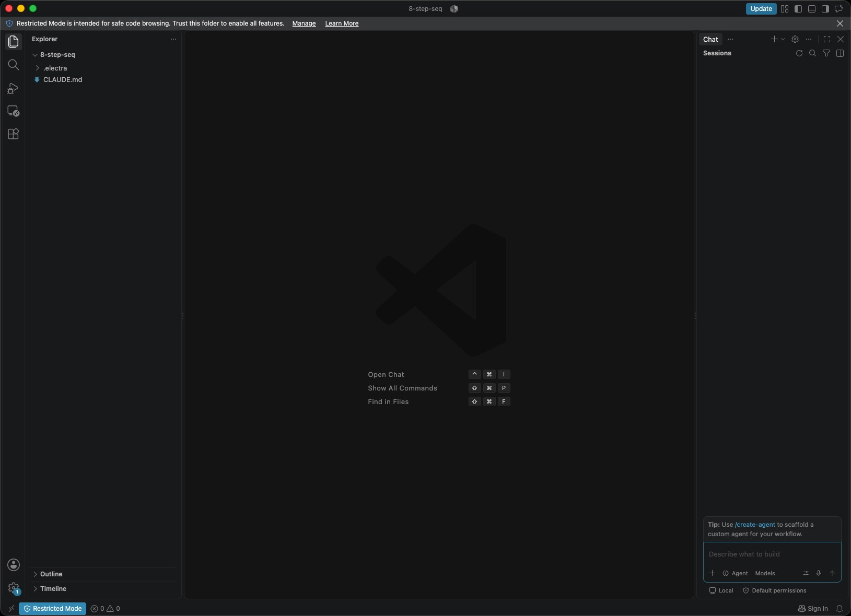Toggle the primary side bar

tap(798, 9)
